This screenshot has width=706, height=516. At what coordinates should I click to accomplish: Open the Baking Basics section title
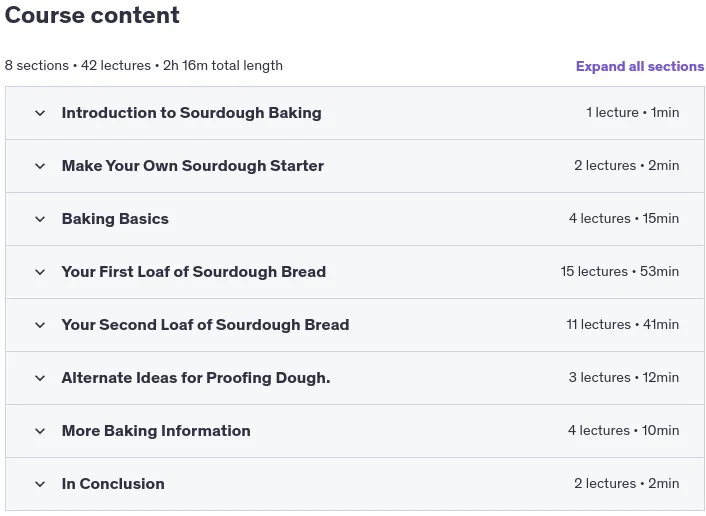click(x=115, y=219)
